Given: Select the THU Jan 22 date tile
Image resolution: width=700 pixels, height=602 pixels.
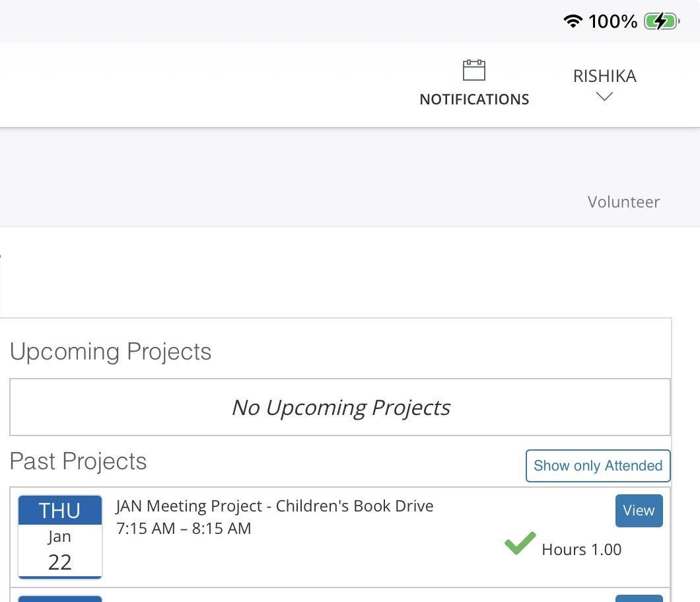Looking at the screenshot, I should coord(60,537).
